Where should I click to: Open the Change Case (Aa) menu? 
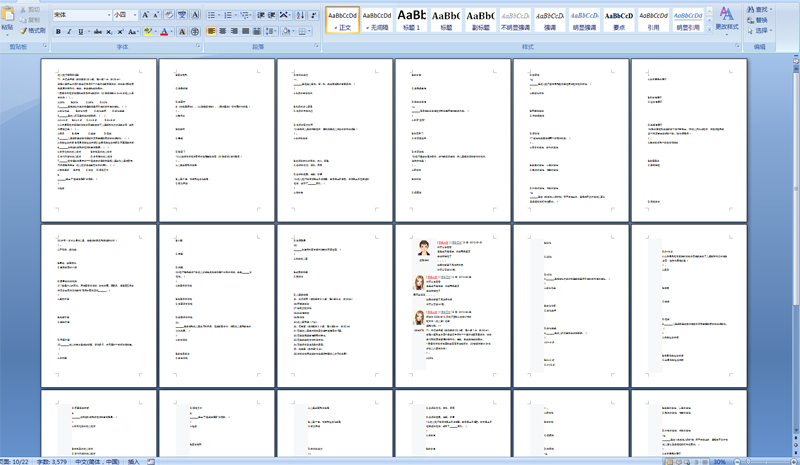click(x=132, y=32)
